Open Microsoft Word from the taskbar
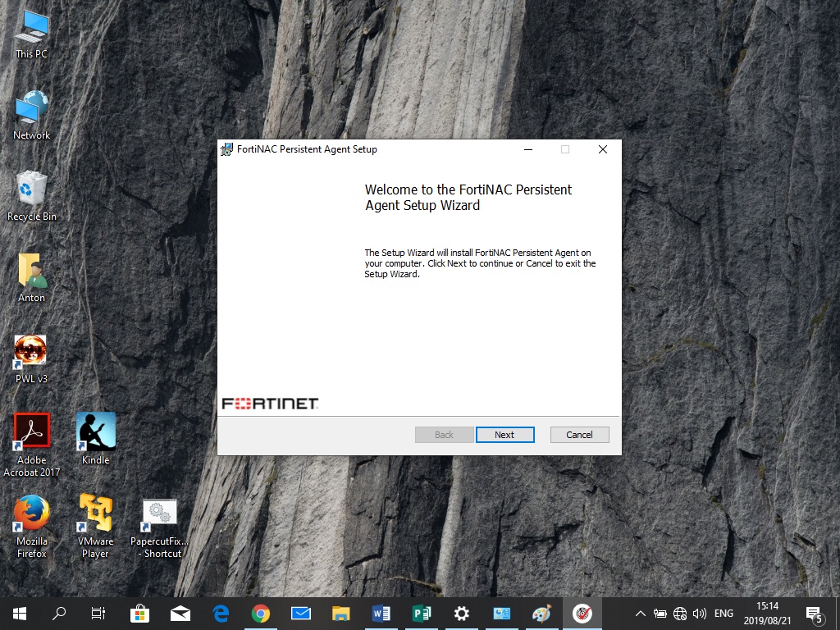Viewport: 840px width, 630px height. [381, 613]
